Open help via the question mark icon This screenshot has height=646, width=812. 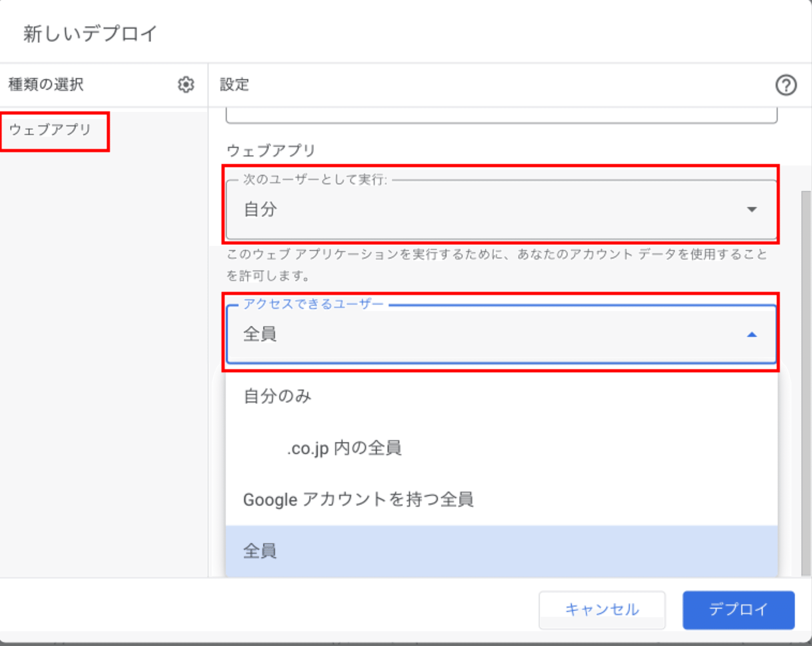click(786, 85)
